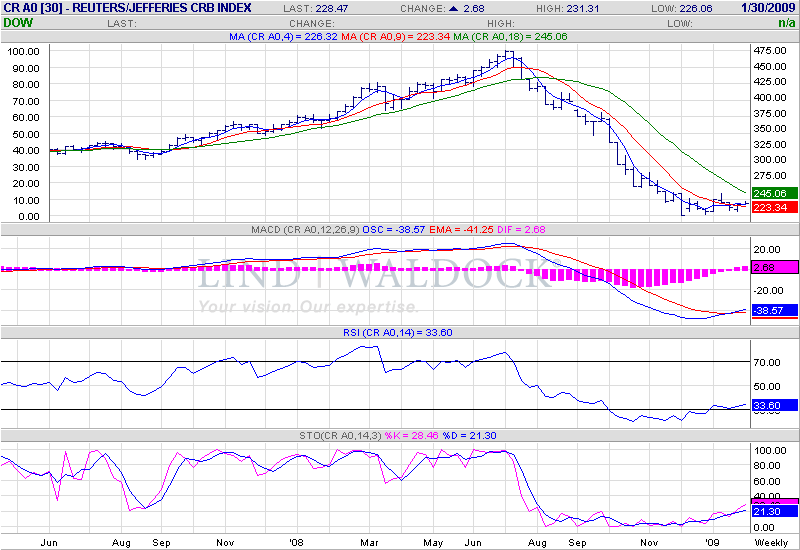Click the blue 21.30 stochastic value marker
Viewport: 800px width, 550px height.
[774, 511]
